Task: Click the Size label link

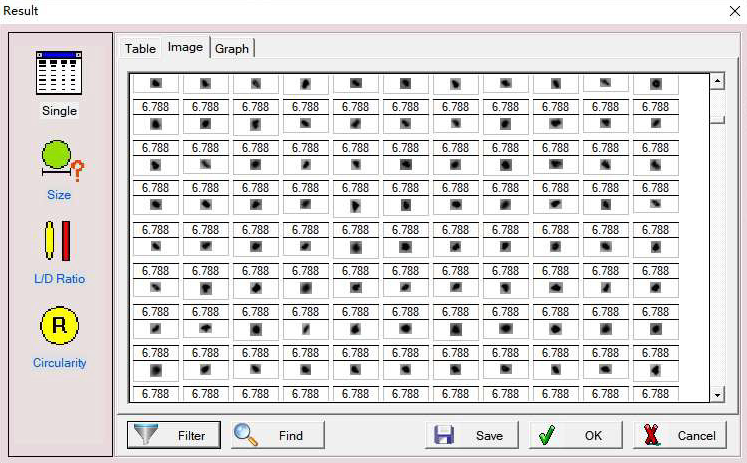Action: tap(59, 195)
